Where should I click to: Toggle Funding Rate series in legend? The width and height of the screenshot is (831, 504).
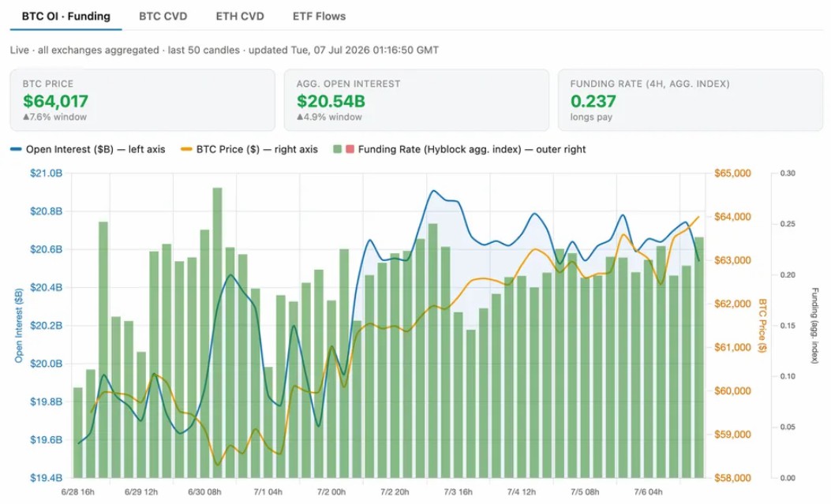(x=459, y=149)
